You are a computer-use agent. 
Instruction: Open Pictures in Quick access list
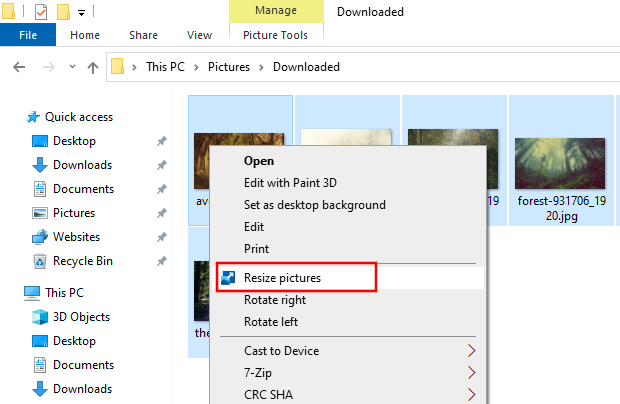(x=74, y=213)
